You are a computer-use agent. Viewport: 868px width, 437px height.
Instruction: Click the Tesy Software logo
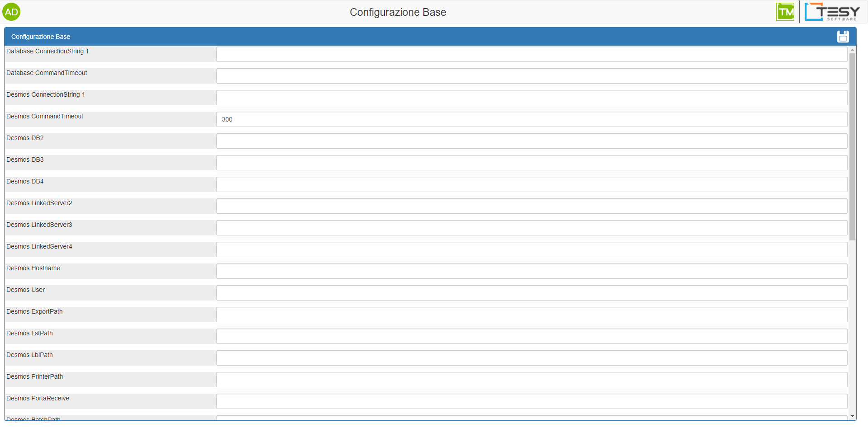tap(832, 12)
